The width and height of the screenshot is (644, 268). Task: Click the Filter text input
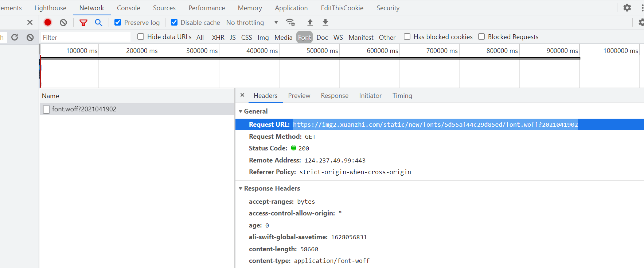[x=85, y=37]
